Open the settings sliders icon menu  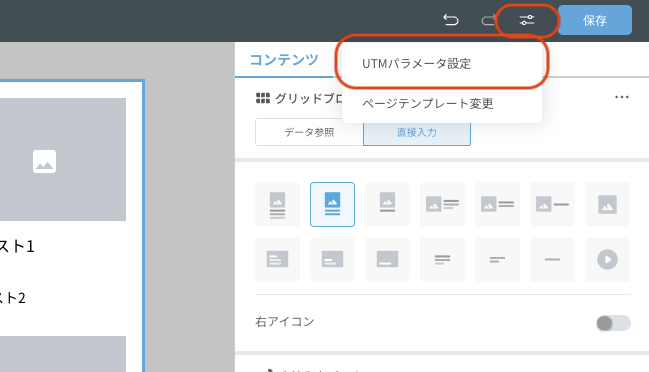point(527,20)
